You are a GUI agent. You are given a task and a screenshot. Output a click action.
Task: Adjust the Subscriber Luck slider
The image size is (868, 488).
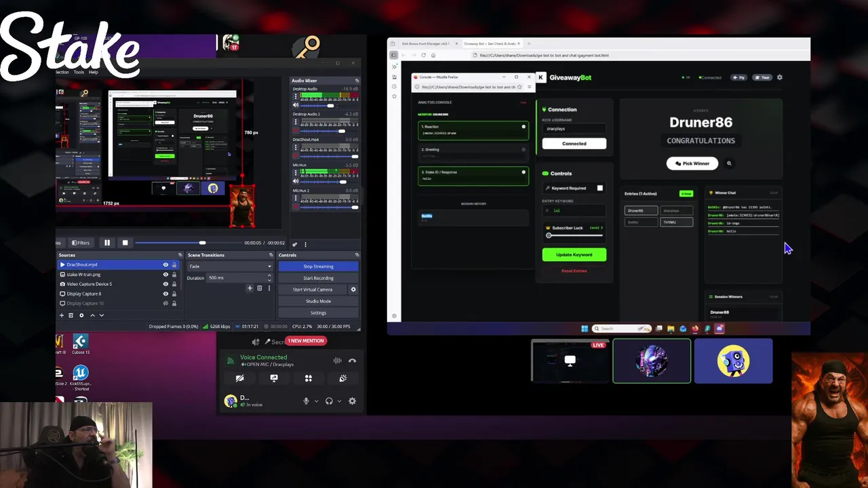click(x=574, y=235)
